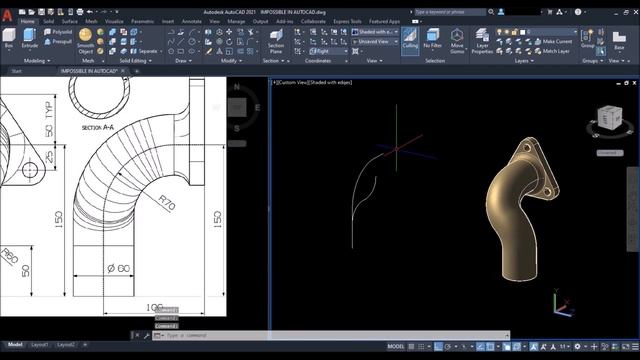Screen dimensions: 640x360
Task: Toggle the layer on/off lightbulb icon
Action: 499,32
